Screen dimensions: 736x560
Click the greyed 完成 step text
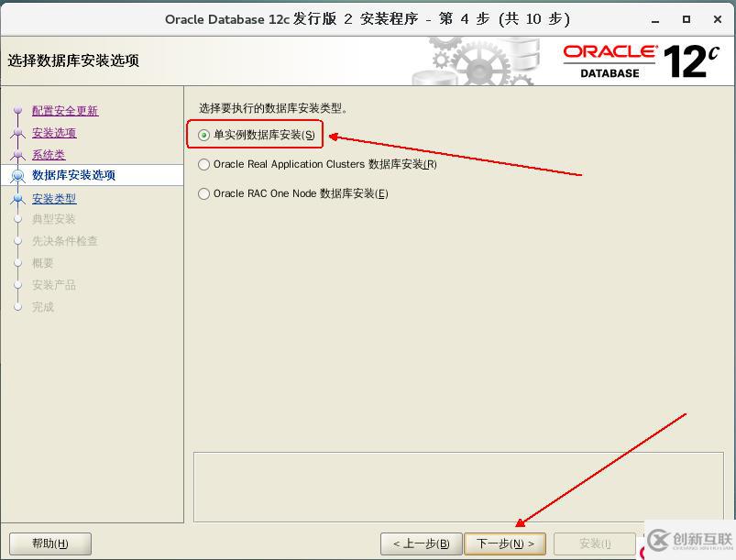[43, 307]
